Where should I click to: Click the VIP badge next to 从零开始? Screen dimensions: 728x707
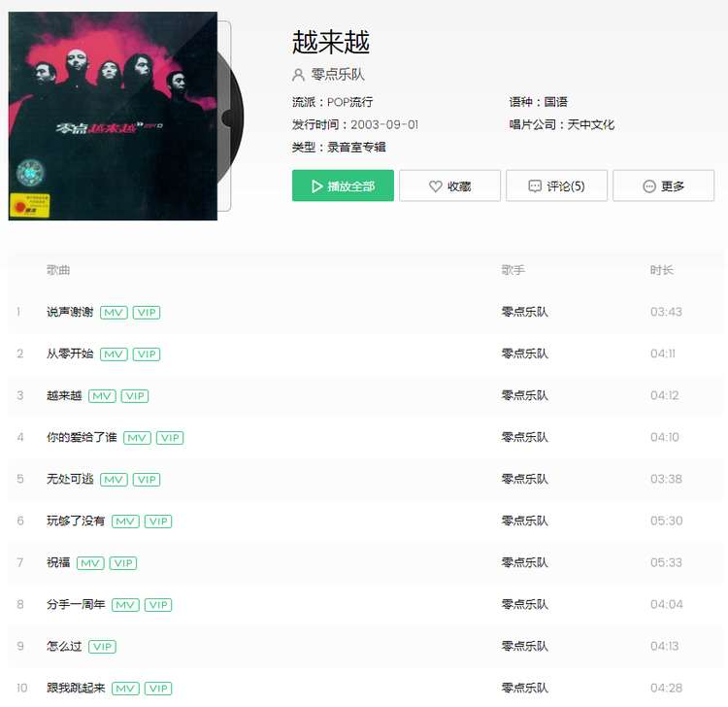147,353
